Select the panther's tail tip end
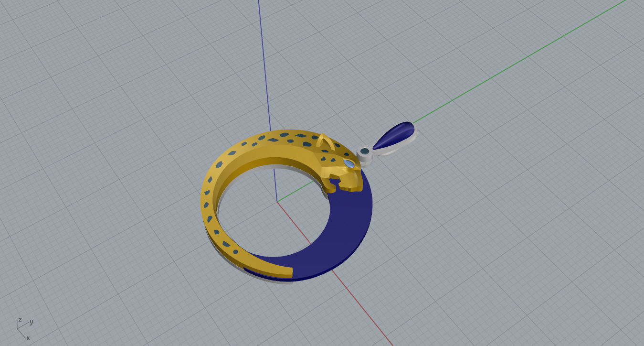This screenshot has height=346, width=644. point(285,273)
